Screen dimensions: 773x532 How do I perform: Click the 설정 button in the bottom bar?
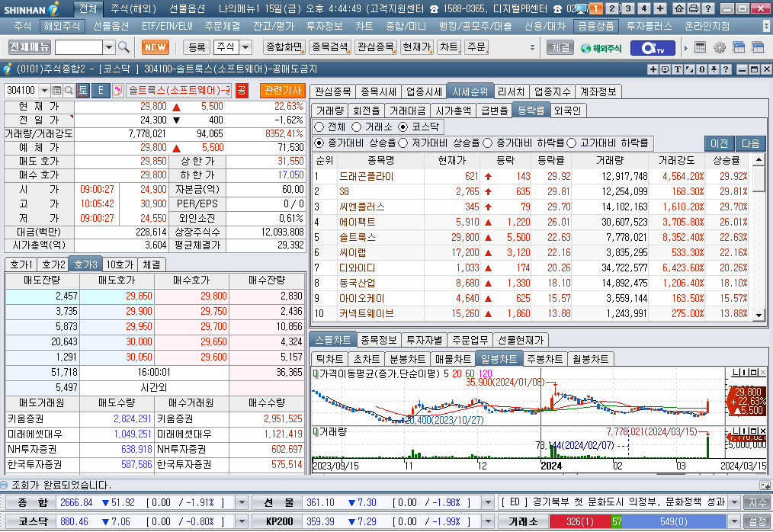click(x=757, y=521)
